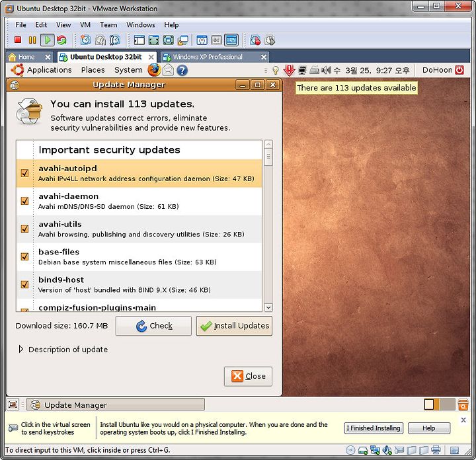Revert to snapshot with the second clock icon
This screenshot has height=460, width=476.
coord(100,40)
